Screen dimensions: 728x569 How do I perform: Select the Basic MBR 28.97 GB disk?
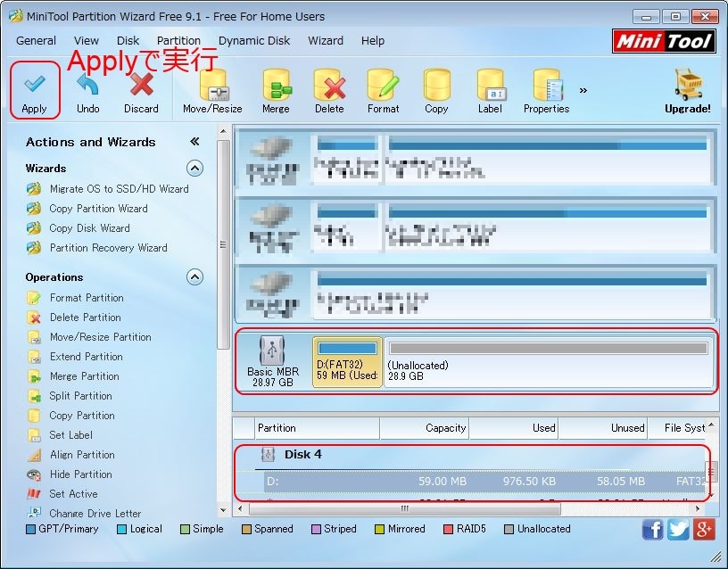click(x=273, y=361)
